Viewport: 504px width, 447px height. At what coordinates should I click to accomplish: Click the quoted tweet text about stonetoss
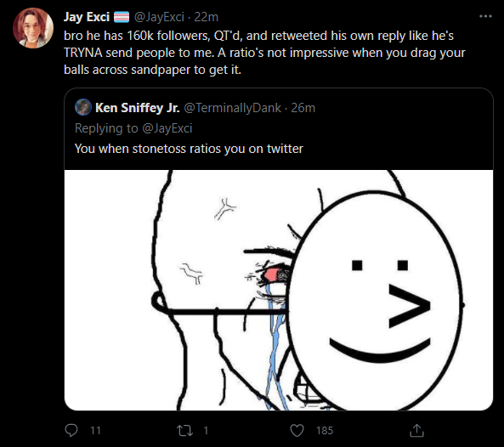tap(189, 149)
